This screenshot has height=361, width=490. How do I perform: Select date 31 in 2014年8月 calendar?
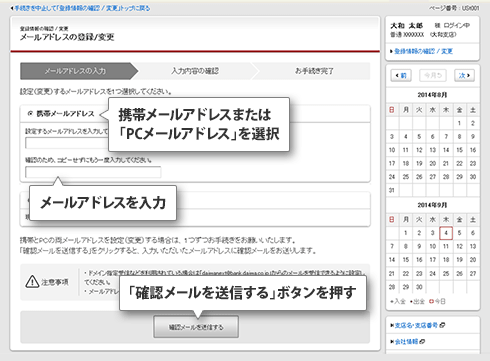point(392,190)
